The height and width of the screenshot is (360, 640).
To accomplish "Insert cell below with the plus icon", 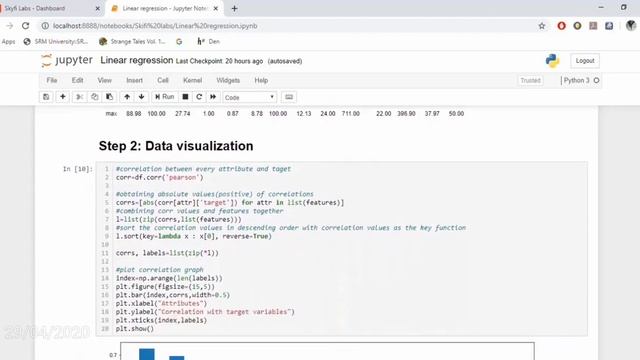I will click(62, 97).
